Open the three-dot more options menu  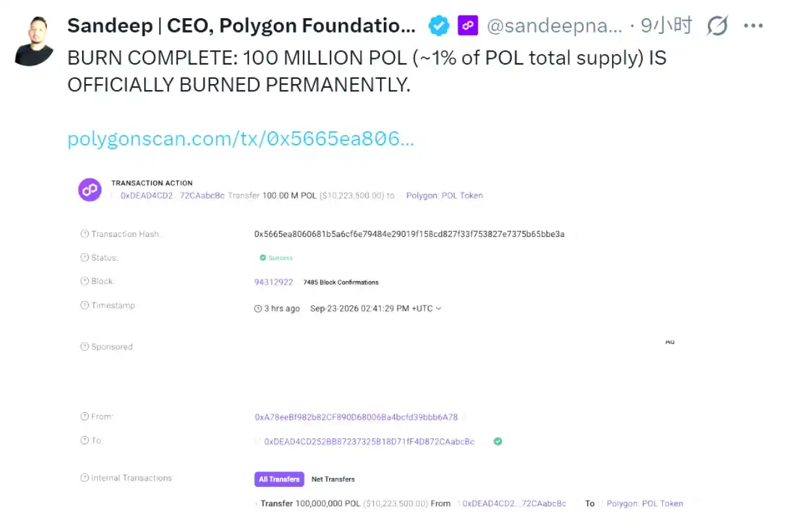[x=753, y=26]
